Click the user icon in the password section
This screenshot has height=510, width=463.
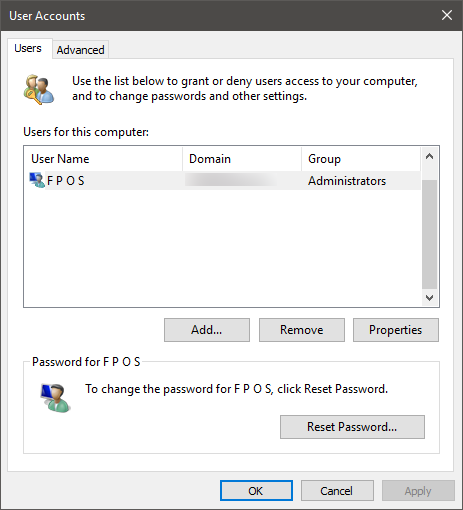(55, 398)
